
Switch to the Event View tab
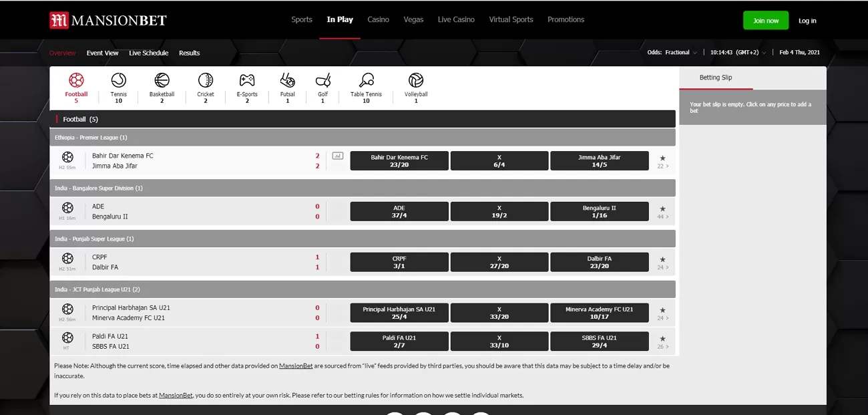pyautogui.click(x=102, y=53)
